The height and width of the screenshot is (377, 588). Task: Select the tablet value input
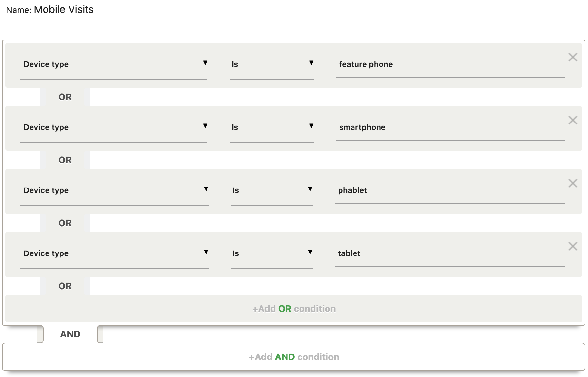click(x=450, y=253)
